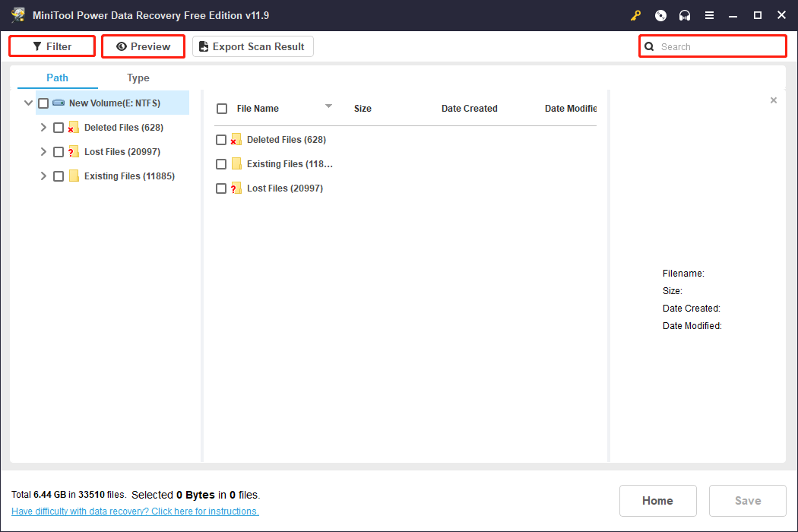This screenshot has height=532, width=798.
Task: Sort by Date Created column header
Action: (x=469, y=109)
